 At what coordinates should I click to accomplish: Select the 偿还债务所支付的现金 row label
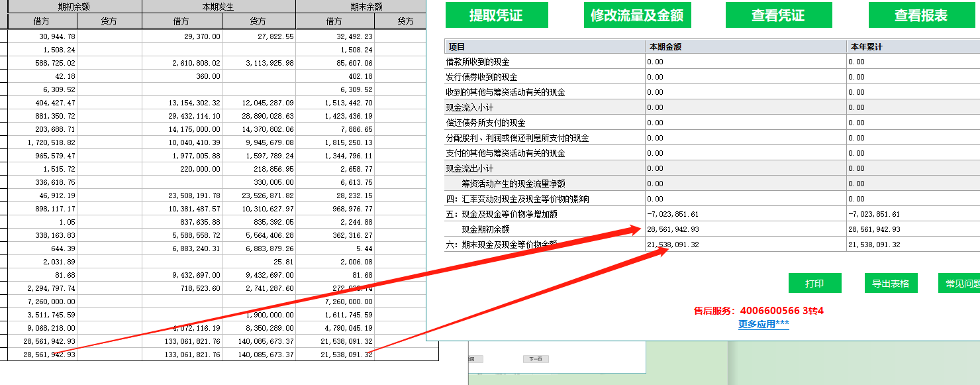[487, 123]
